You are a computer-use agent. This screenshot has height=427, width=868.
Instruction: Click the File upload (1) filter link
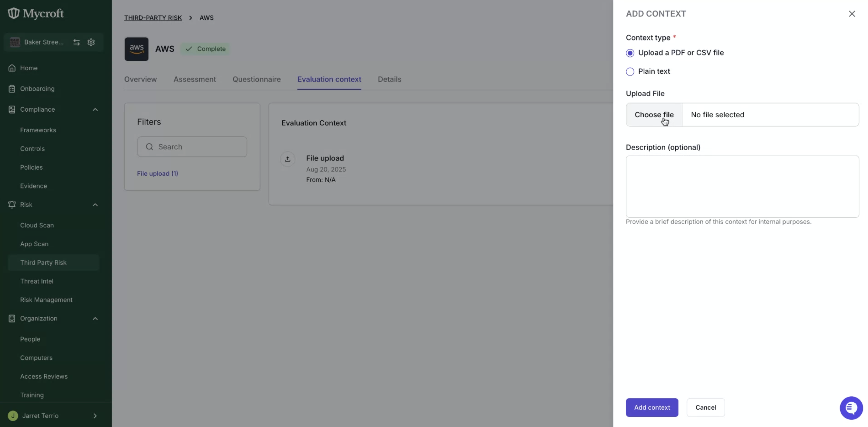[157, 173]
